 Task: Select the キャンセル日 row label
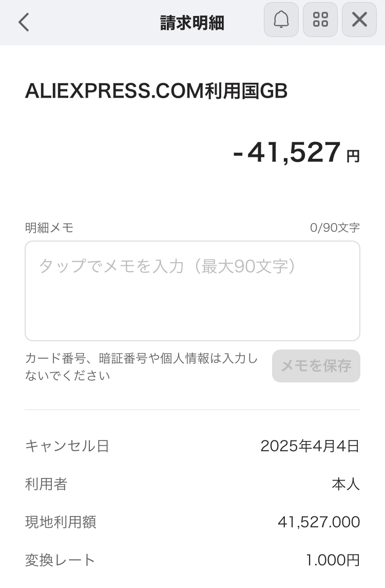tap(67, 446)
